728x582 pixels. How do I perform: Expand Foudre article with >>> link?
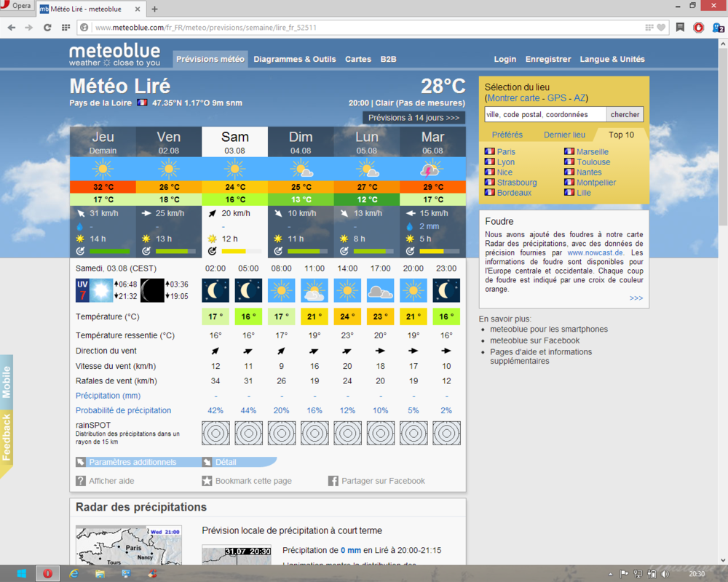click(x=636, y=298)
